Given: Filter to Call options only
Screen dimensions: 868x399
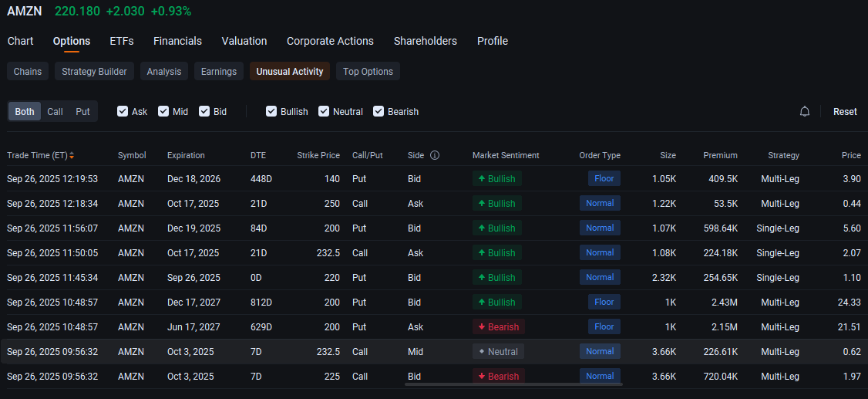Looking at the screenshot, I should (x=55, y=111).
